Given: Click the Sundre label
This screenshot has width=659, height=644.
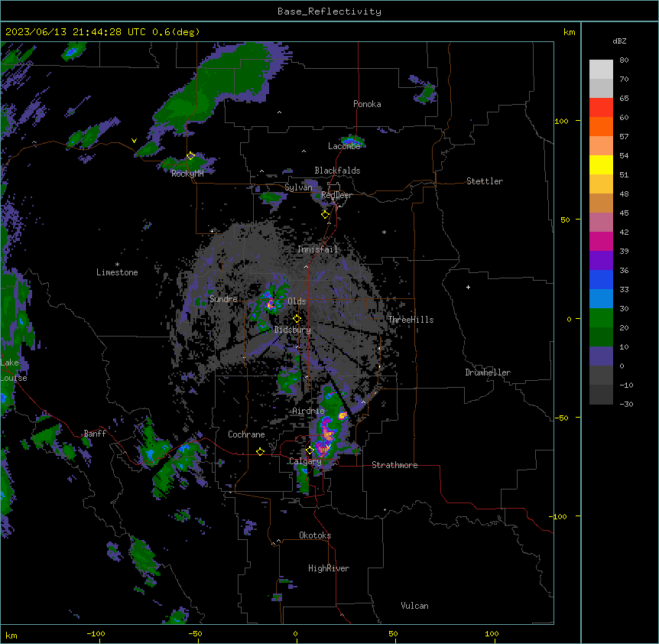Looking at the screenshot, I should click(223, 299).
